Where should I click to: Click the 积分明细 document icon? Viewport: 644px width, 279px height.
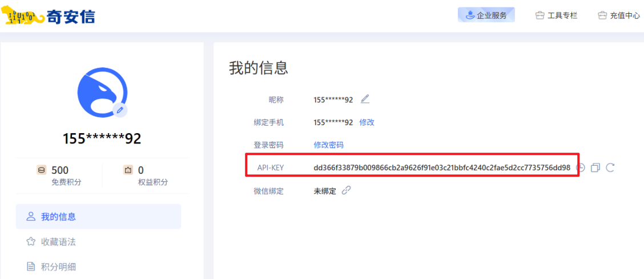(30, 266)
